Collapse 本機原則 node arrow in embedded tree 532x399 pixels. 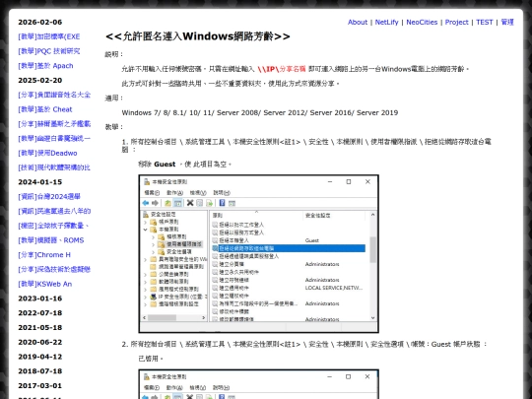[x=145, y=230]
